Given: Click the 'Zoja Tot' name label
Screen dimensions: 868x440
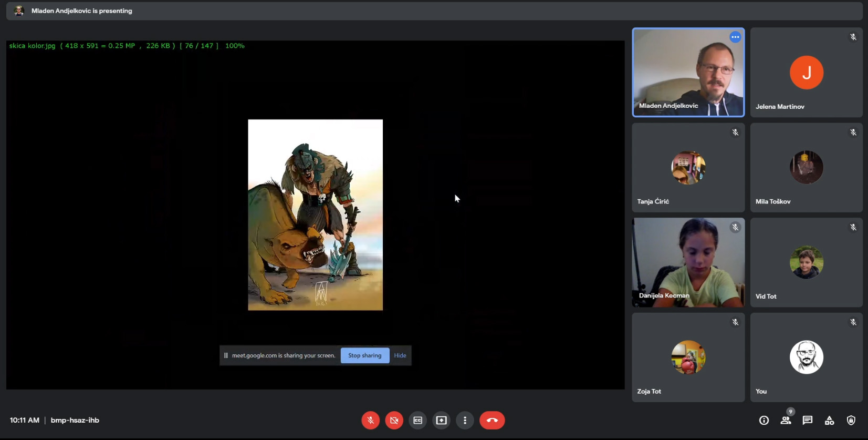Looking at the screenshot, I should coord(649,392).
